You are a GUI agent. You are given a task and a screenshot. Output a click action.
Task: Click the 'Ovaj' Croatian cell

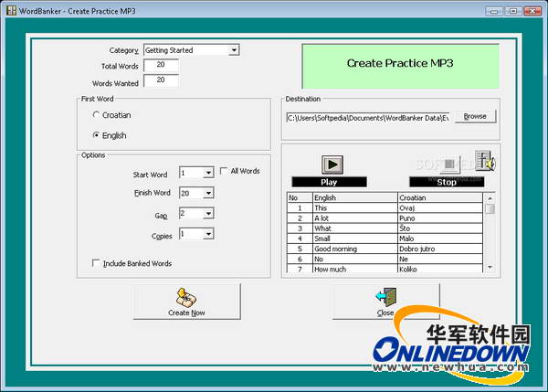coord(440,208)
